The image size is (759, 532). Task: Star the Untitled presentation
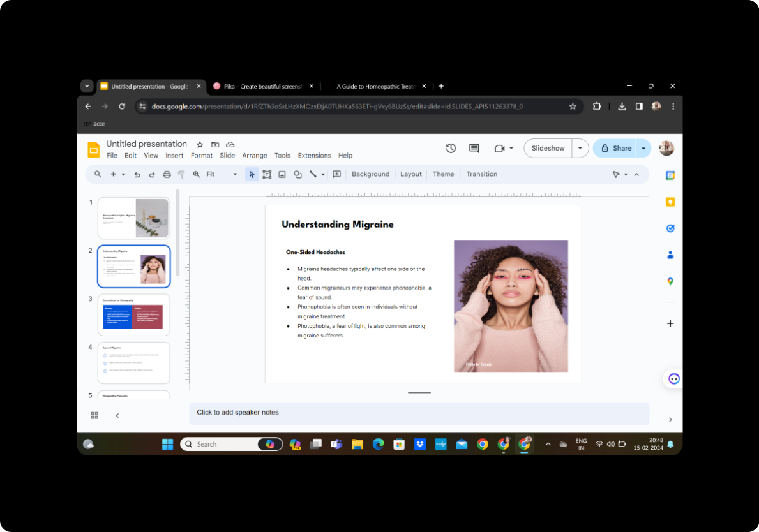click(x=200, y=145)
